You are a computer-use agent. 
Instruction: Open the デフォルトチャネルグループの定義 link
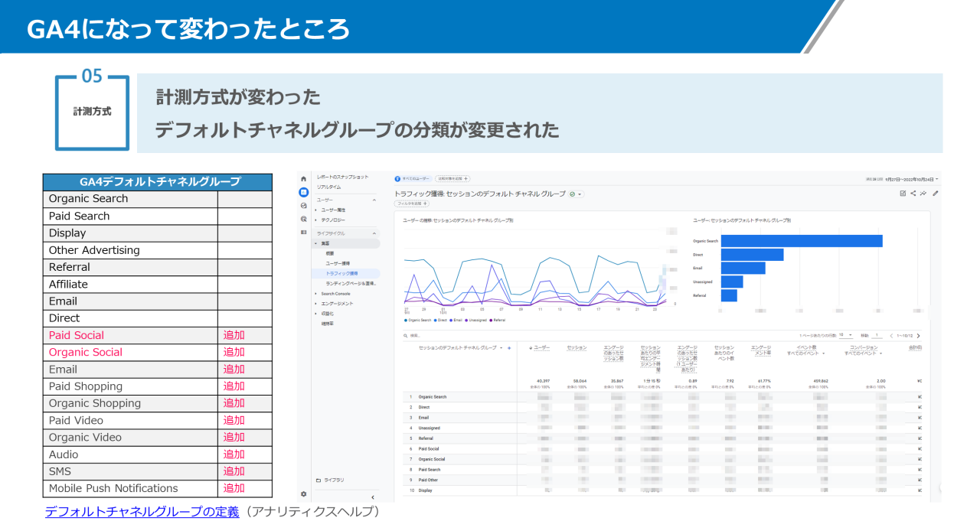tap(142, 511)
